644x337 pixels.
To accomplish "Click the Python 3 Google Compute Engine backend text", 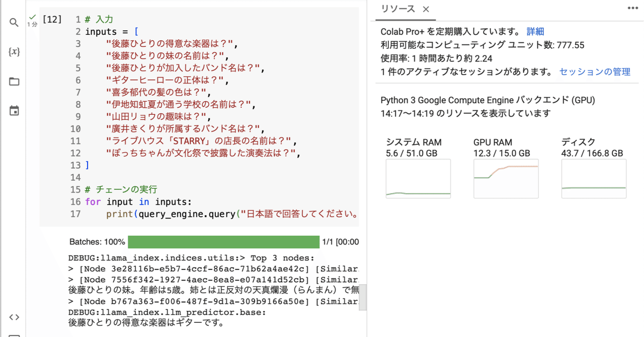I will pos(488,100).
